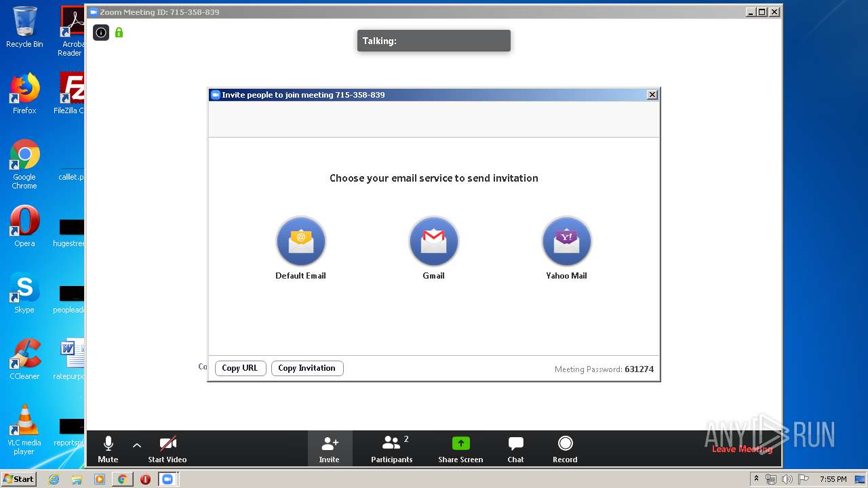Mute the microphone

click(108, 449)
